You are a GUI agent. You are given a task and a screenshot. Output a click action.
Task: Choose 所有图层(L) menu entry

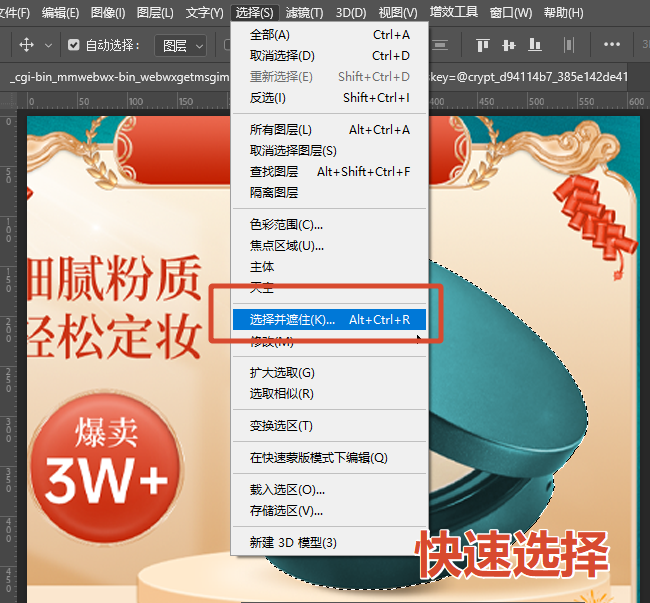pyautogui.click(x=330, y=130)
